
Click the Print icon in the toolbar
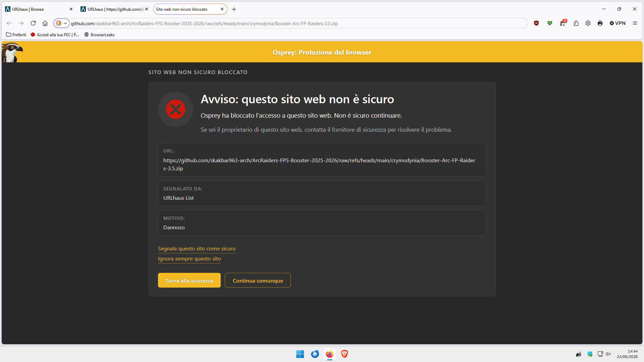(600, 23)
